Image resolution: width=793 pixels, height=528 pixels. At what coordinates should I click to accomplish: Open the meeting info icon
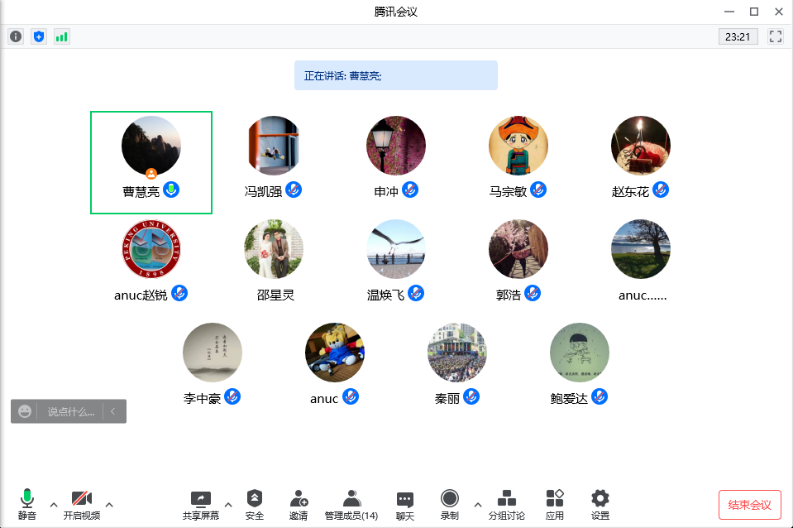click(16, 36)
